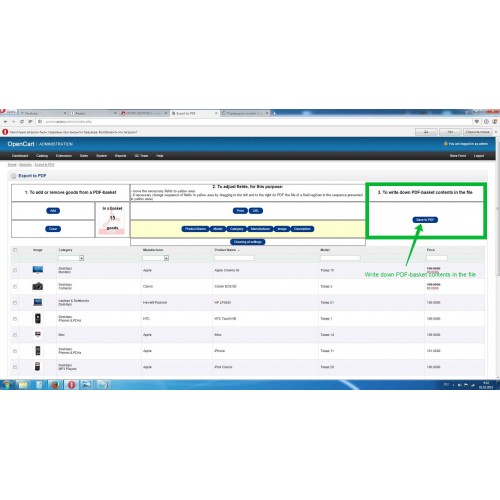Tick the checkbox for the iPhone row
500x500 pixels.
[x=15, y=351]
